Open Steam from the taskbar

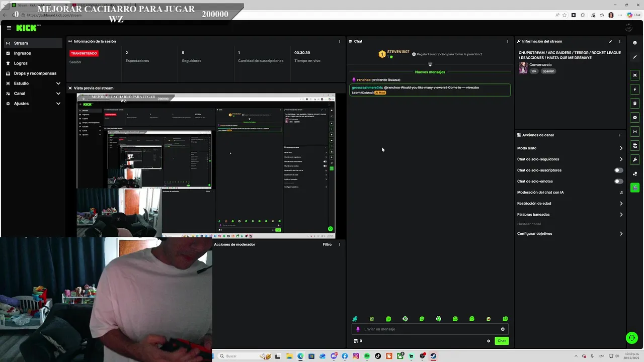[x=433, y=356]
